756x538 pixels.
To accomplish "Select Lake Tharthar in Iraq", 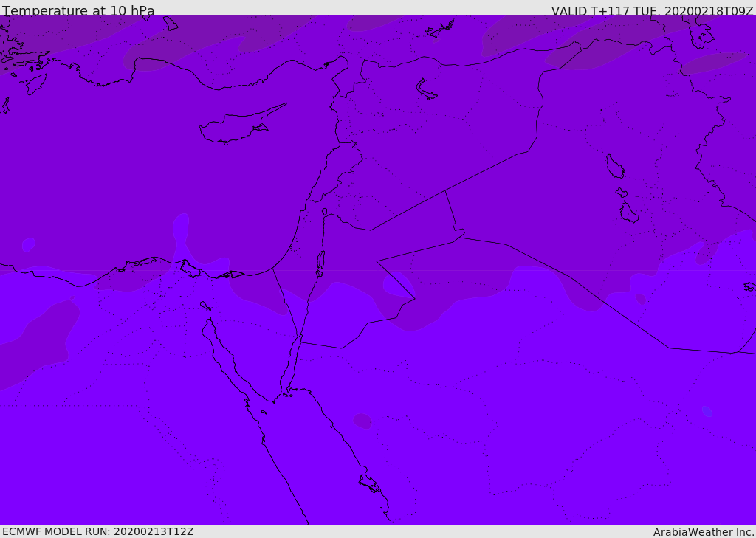I will tap(615, 166).
